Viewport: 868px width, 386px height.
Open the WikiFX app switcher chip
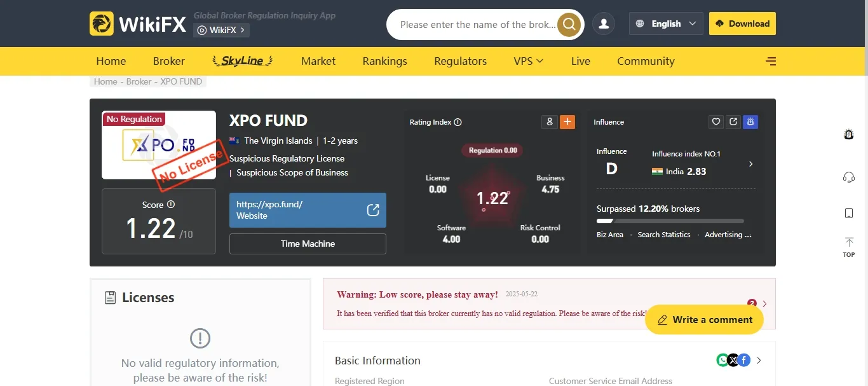pyautogui.click(x=221, y=30)
